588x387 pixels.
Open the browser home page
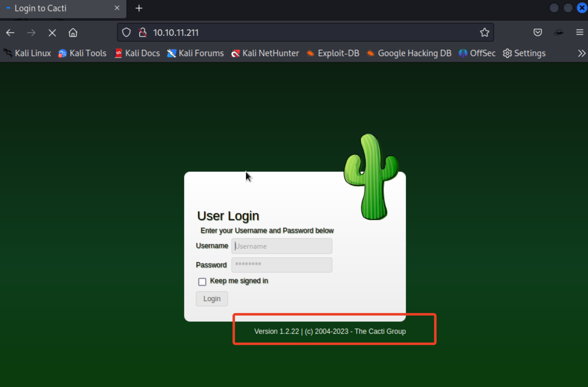point(73,32)
